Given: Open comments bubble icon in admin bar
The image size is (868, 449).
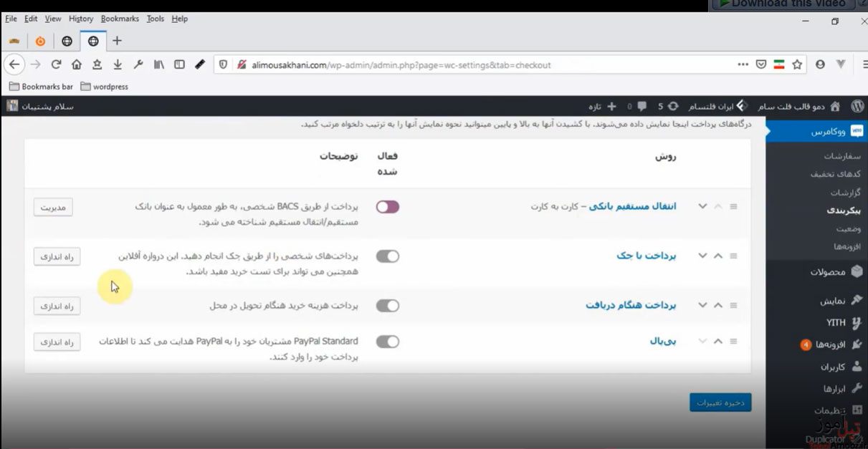Looking at the screenshot, I should [x=642, y=106].
